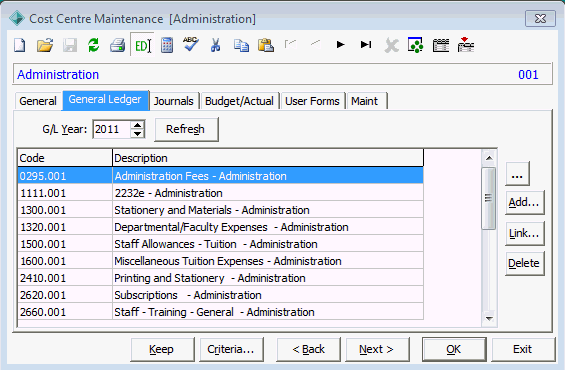
Task: Click the Keep button
Action: pos(162,349)
